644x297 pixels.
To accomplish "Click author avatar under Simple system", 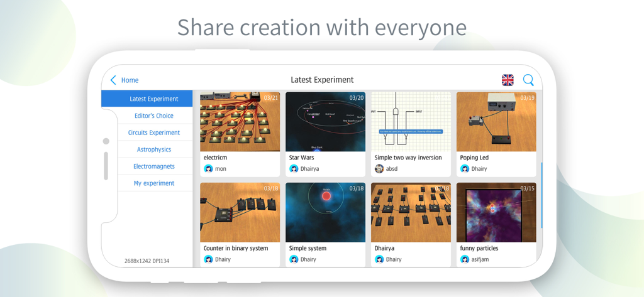I will pyautogui.click(x=294, y=259).
